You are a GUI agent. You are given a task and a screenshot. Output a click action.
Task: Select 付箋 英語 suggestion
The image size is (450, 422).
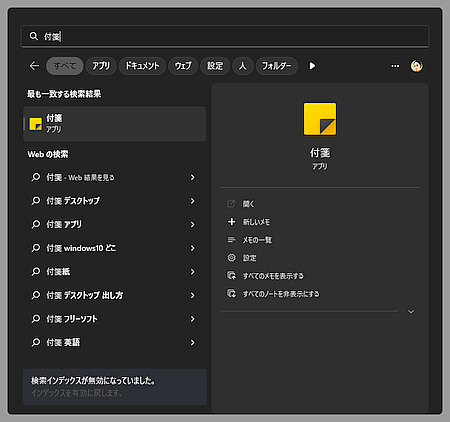(x=113, y=342)
